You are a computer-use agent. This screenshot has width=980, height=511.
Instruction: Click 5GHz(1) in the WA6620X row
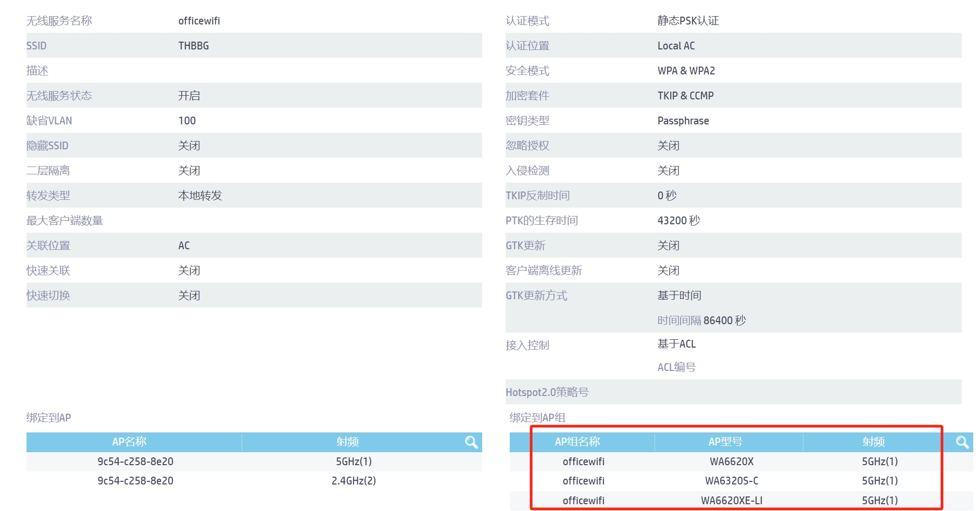(880, 462)
